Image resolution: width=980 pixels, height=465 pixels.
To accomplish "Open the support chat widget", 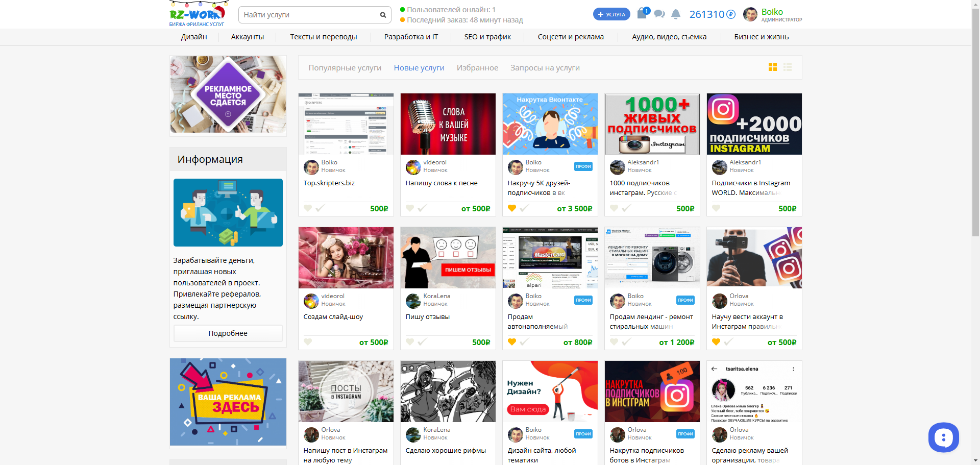I will coord(943,437).
